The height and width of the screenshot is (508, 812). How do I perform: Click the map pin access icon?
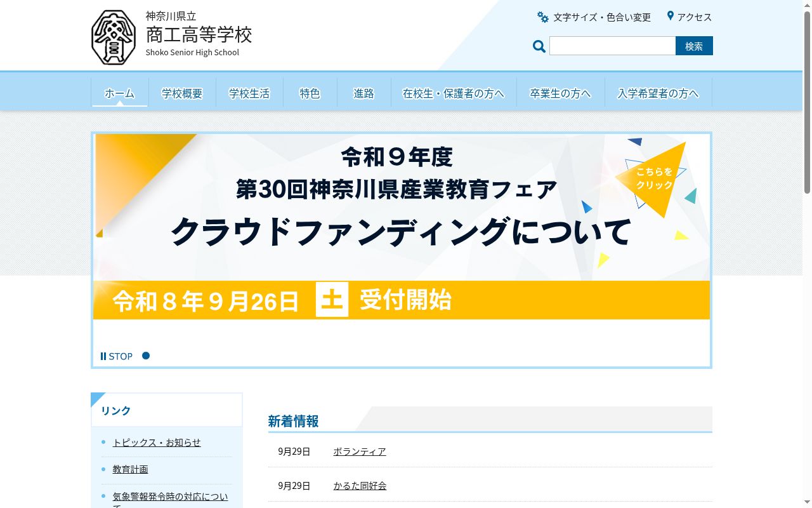670,16
